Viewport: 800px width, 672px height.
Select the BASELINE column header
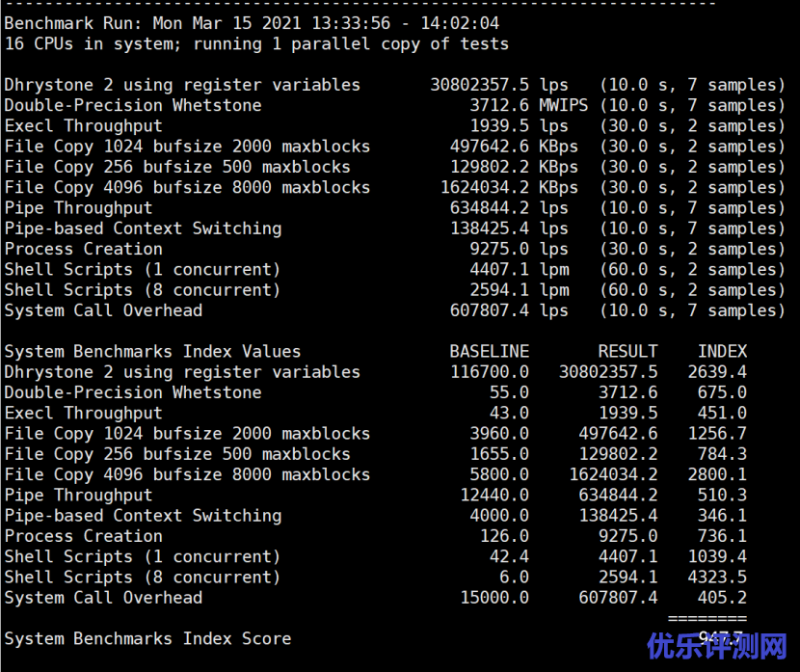489,352
